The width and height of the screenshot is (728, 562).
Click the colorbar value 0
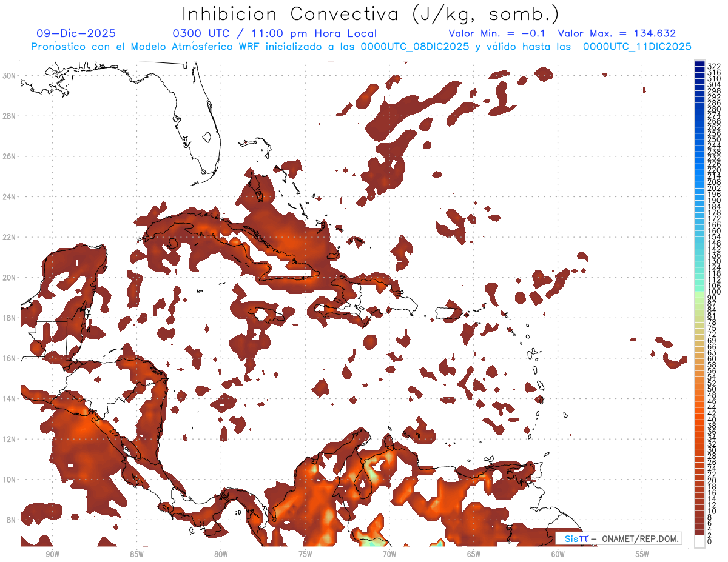[710, 541]
